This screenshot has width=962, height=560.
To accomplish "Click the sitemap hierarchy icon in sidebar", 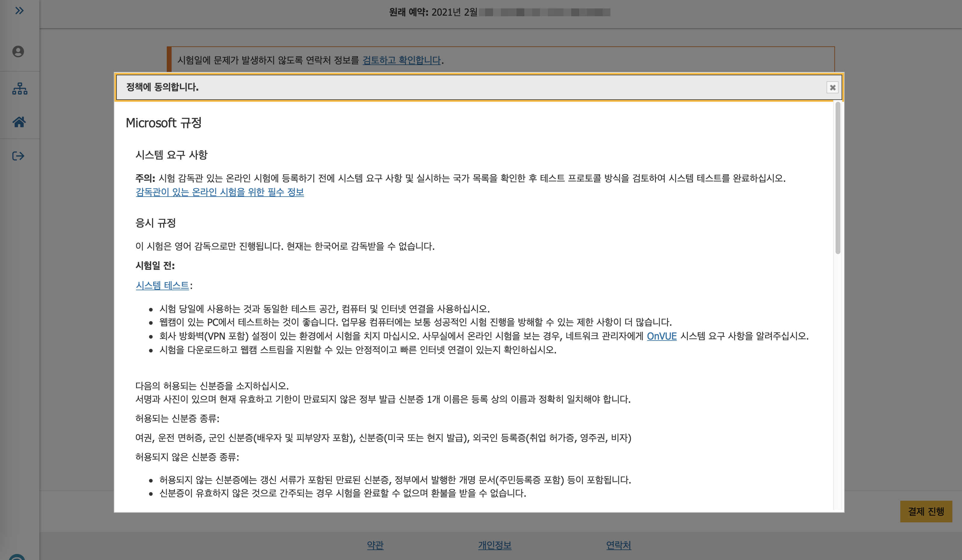I will tap(20, 89).
